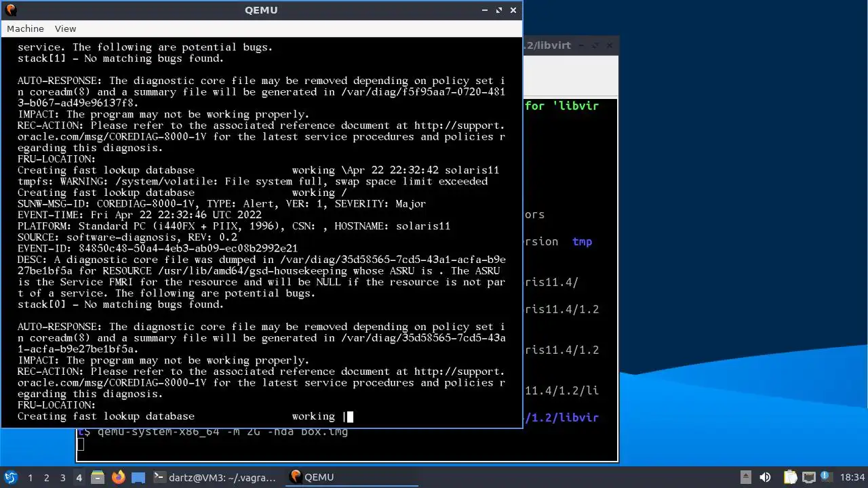The image size is (868, 488).
Task: Maximize the QEMU window
Action: pos(499,10)
